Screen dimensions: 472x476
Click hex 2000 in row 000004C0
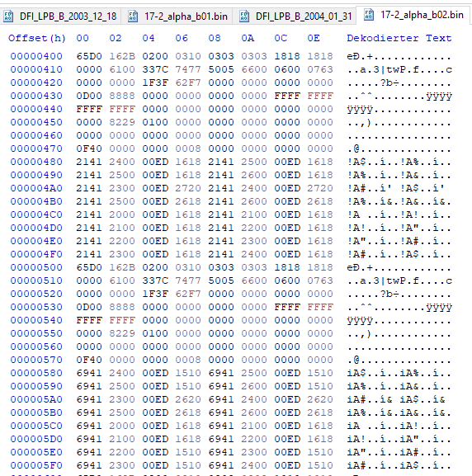(122, 214)
